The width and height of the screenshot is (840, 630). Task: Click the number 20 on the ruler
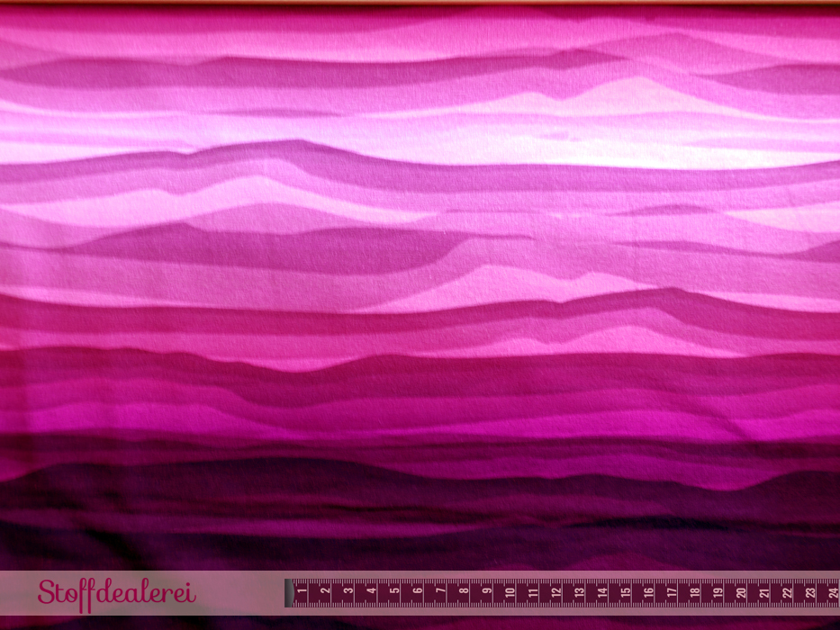click(x=742, y=592)
